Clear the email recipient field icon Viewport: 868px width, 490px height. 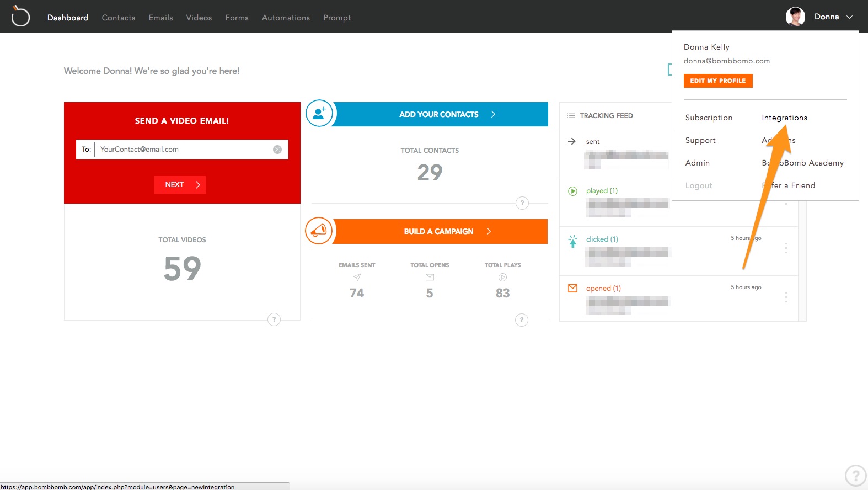pos(277,150)
